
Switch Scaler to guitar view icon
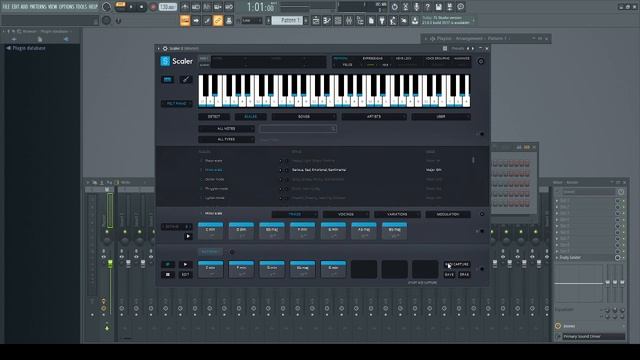[186, 79]
